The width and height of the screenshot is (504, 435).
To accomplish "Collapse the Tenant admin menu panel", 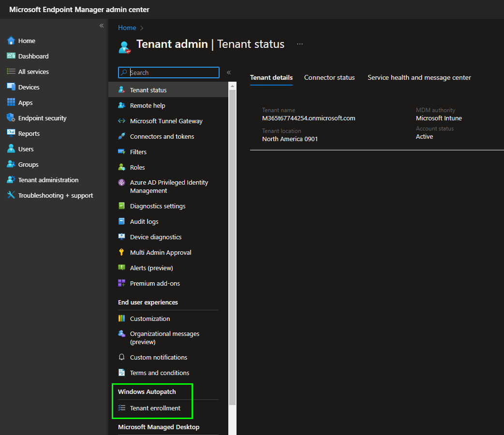I will pyautogui.click(x=229, y=72).
